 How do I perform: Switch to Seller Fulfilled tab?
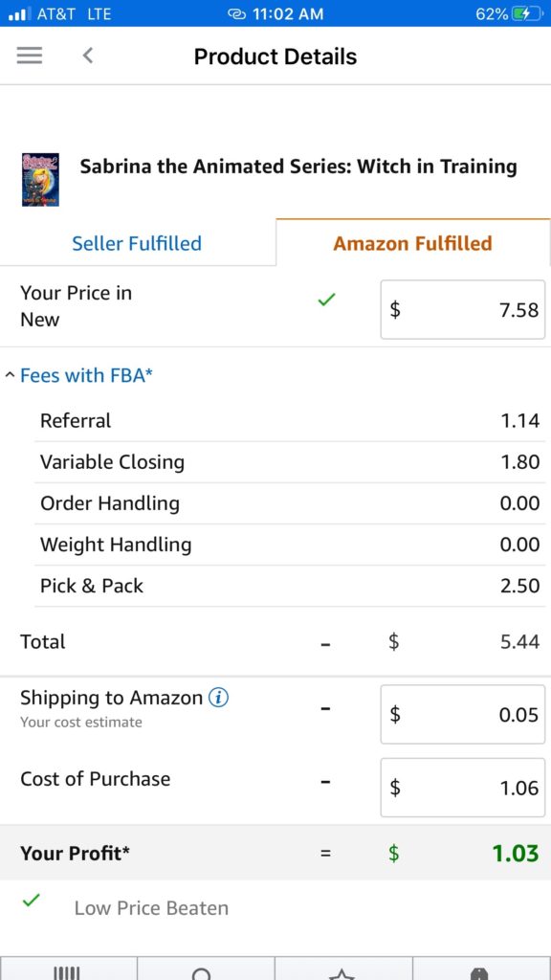137,243
